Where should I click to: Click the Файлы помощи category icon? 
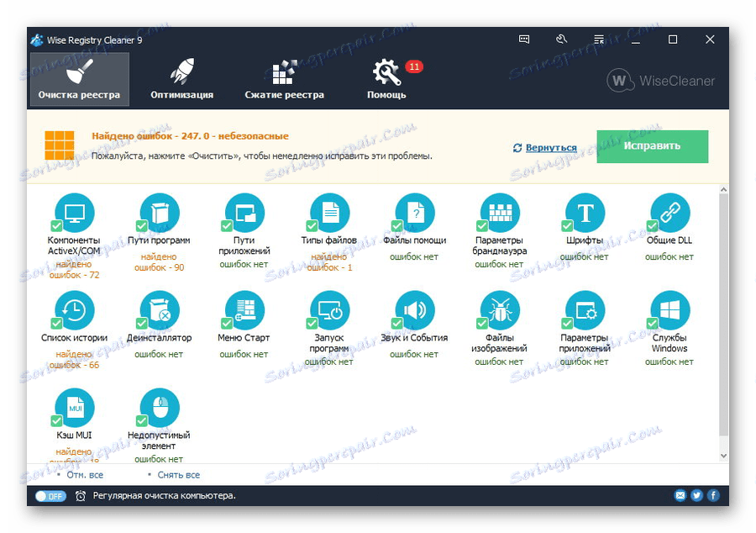(415, 213)
